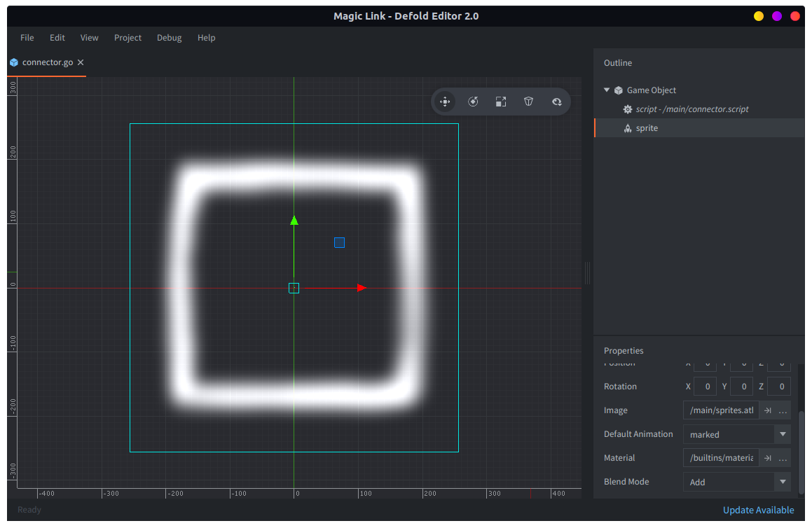Viewport: 812px width, 528px height.
Task: Select the Scale tool in scene toolbar
Action: coord(501,102)
